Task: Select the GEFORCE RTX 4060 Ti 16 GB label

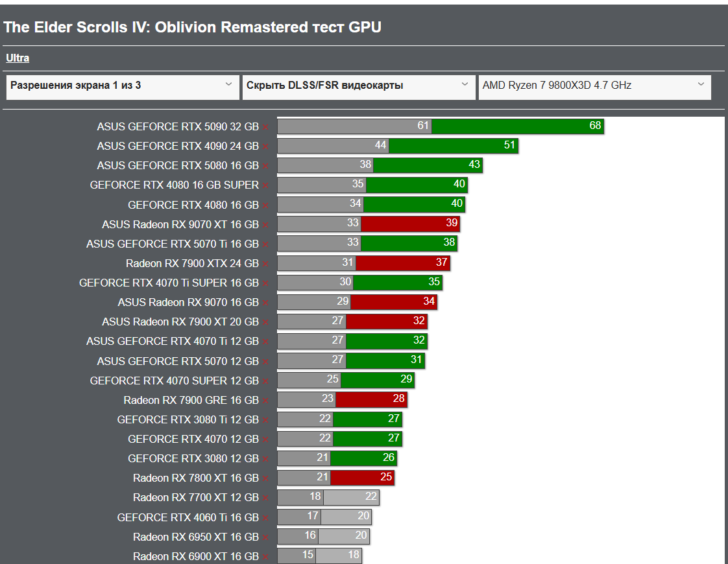Action: tap(188, 517)
